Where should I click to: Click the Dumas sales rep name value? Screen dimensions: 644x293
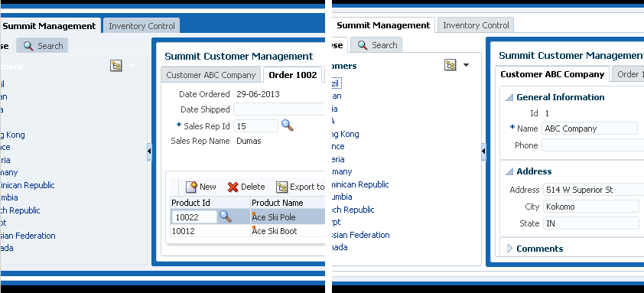coord(249,141)
